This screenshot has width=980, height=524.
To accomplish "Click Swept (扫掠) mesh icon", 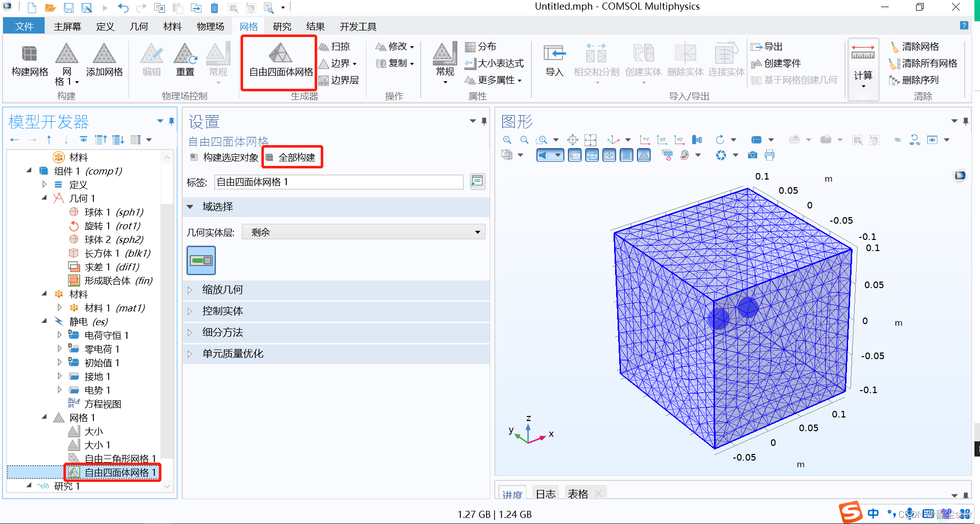I will coord(335,47).
